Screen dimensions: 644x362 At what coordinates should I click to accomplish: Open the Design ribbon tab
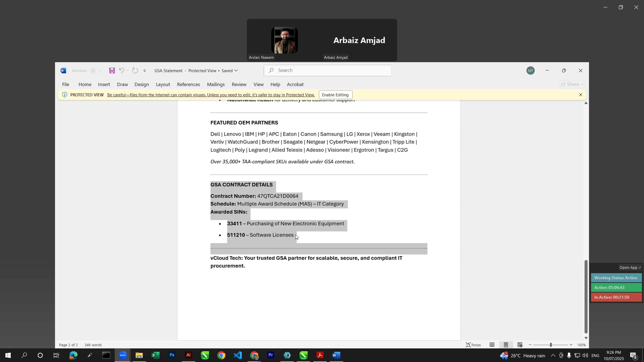point(142,84)
